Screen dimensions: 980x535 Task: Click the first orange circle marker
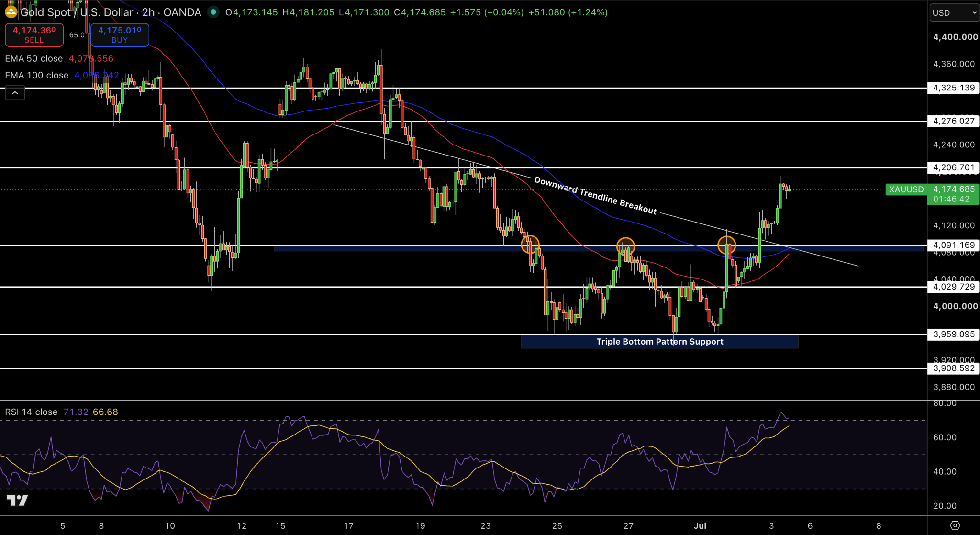[x=530, y=245]
